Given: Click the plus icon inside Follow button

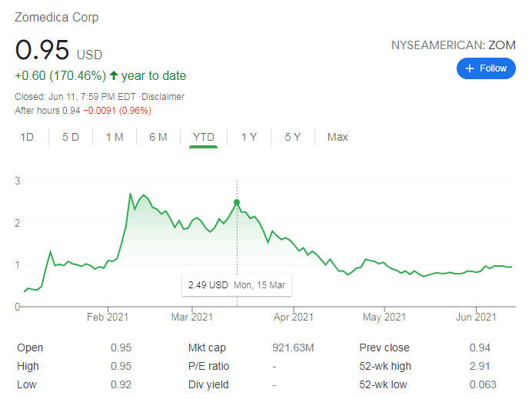Looking at the screenshot, I should point(470,68).
